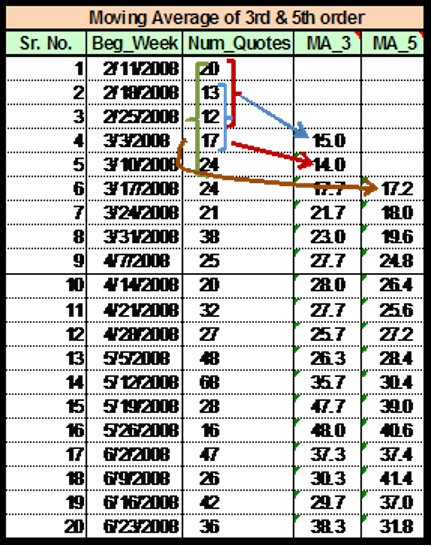
Task: Click MA_5 value '39.0' in row 15
Action: click(393, 406)
